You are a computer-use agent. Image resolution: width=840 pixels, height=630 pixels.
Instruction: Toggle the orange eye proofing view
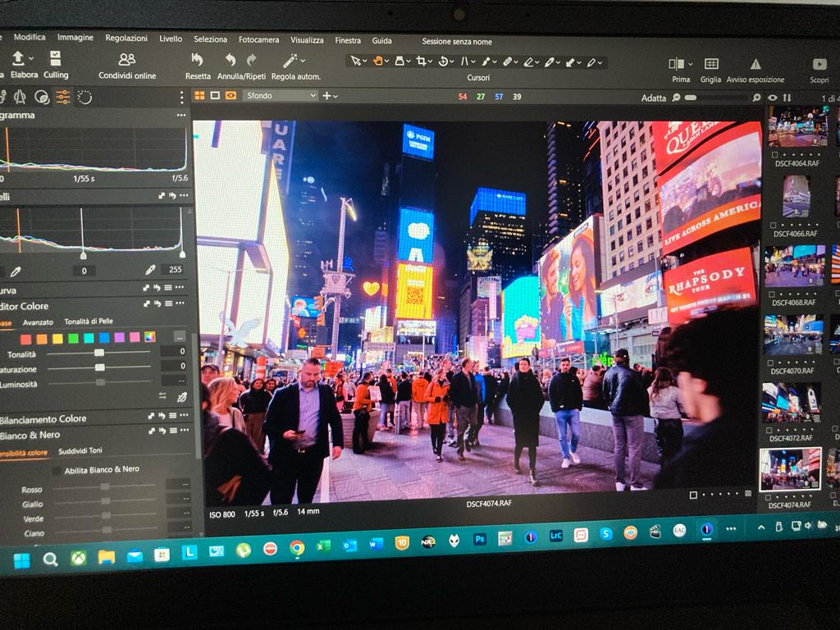[231, 95]
